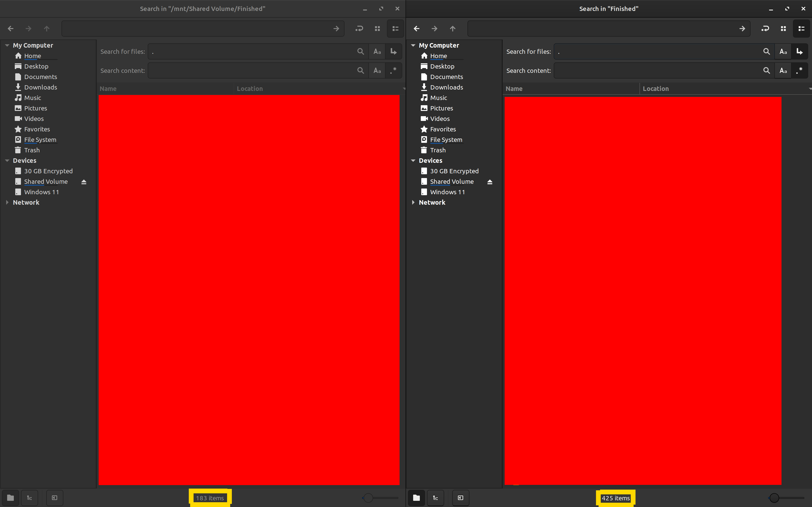Open the Windows 11 device
This screenshot has height=507, width=812.
[41, 192]
